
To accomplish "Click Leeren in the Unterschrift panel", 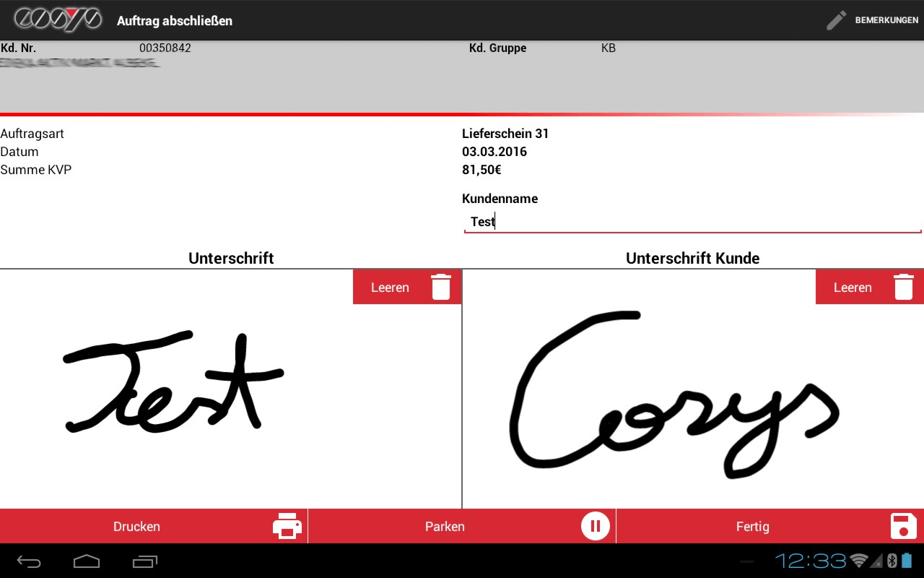I will coord(390,288).
